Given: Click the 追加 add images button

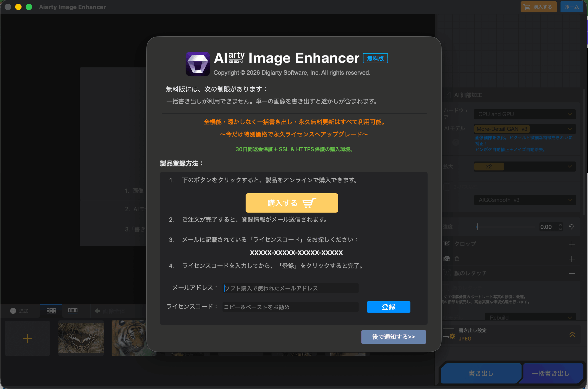Looking at the screenshot, I should [19, 311].
